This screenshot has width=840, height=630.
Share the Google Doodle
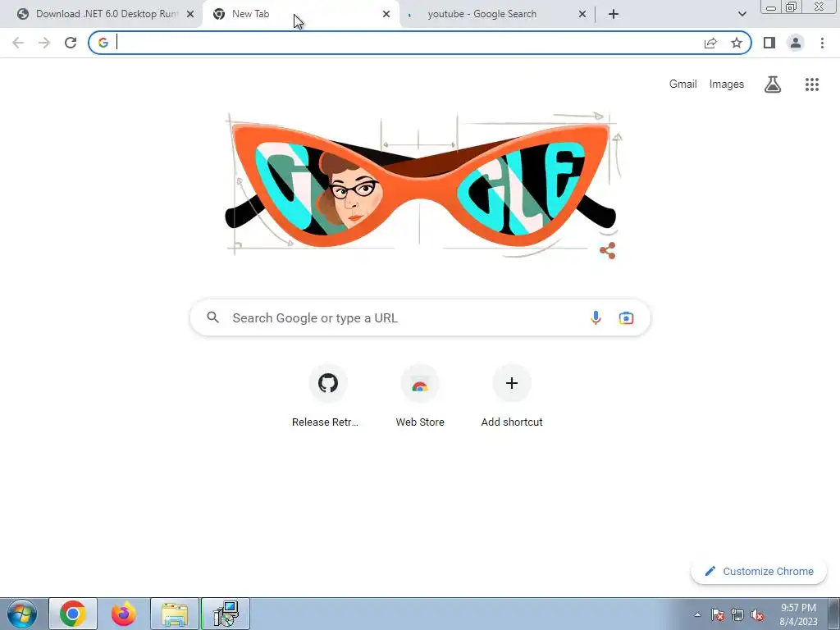(608, 251)
